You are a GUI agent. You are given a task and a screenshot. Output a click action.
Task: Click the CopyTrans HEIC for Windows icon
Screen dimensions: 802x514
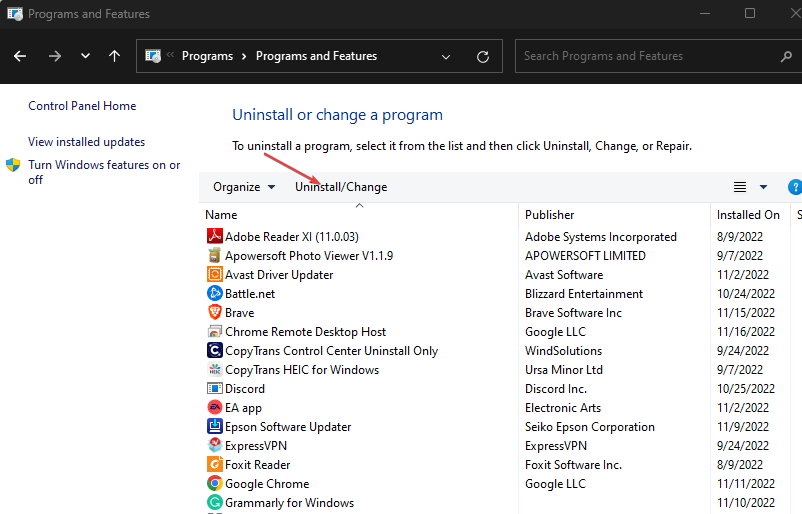pyautogui.click(x=214, y=369)
